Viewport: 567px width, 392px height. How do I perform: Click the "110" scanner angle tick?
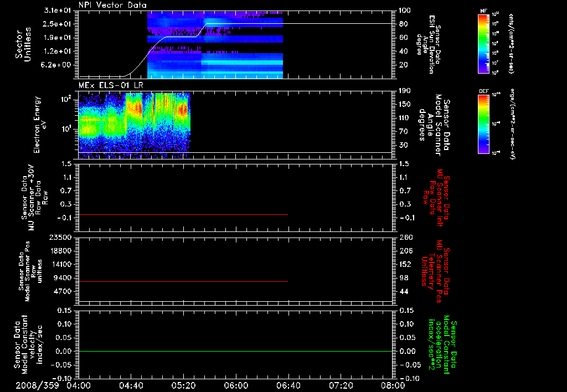(x=405, y=118)
